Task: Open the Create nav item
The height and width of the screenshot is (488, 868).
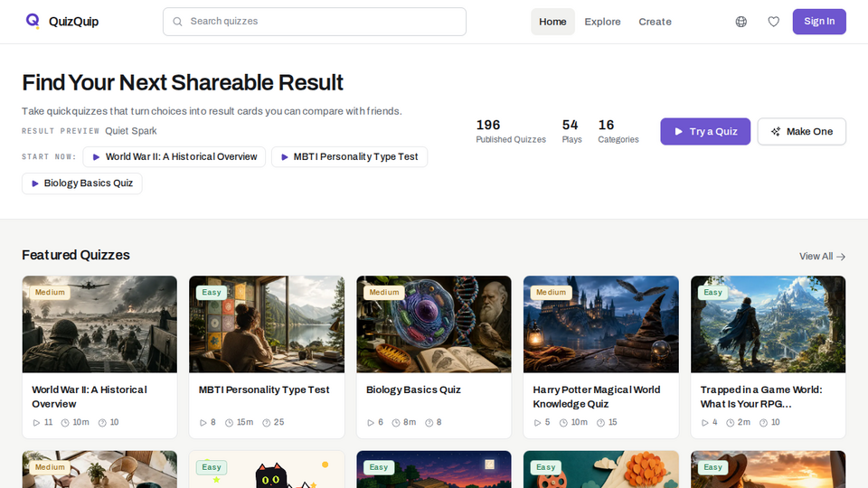Action: tap(655, 22)
